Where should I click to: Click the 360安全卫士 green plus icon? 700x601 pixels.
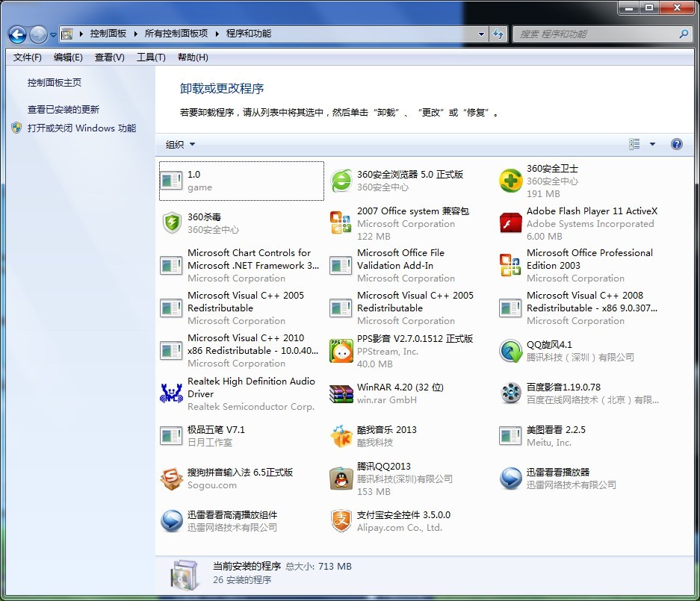click(510, 181)
